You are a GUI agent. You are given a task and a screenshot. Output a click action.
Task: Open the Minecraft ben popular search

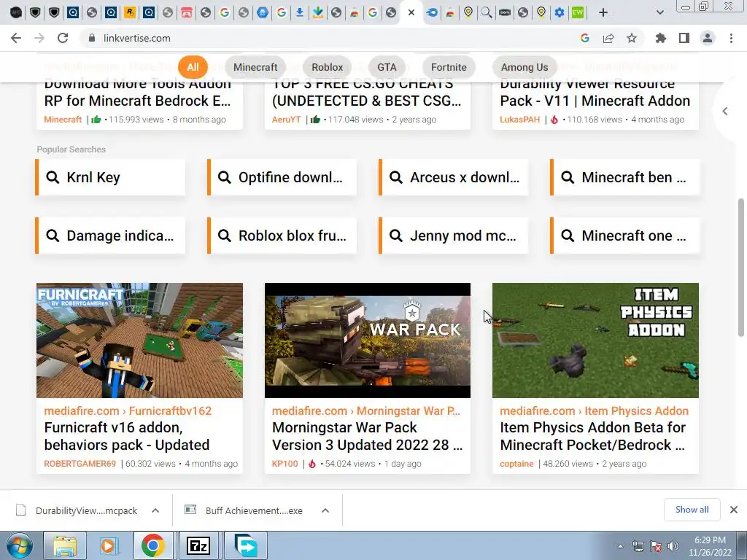[625, 178]
